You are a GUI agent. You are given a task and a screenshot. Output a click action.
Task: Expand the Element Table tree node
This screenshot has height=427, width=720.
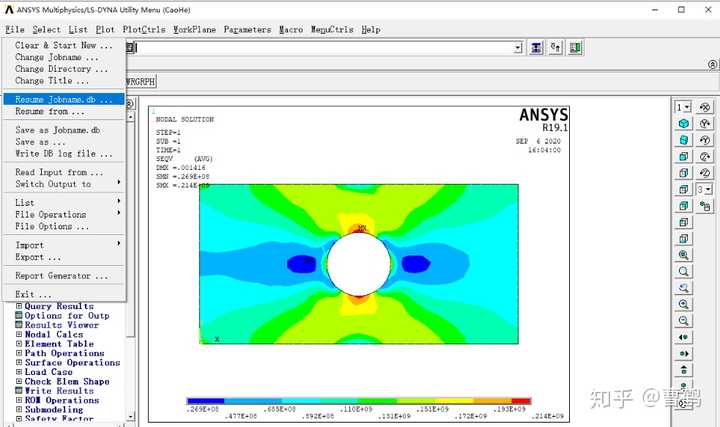point(19,343)
